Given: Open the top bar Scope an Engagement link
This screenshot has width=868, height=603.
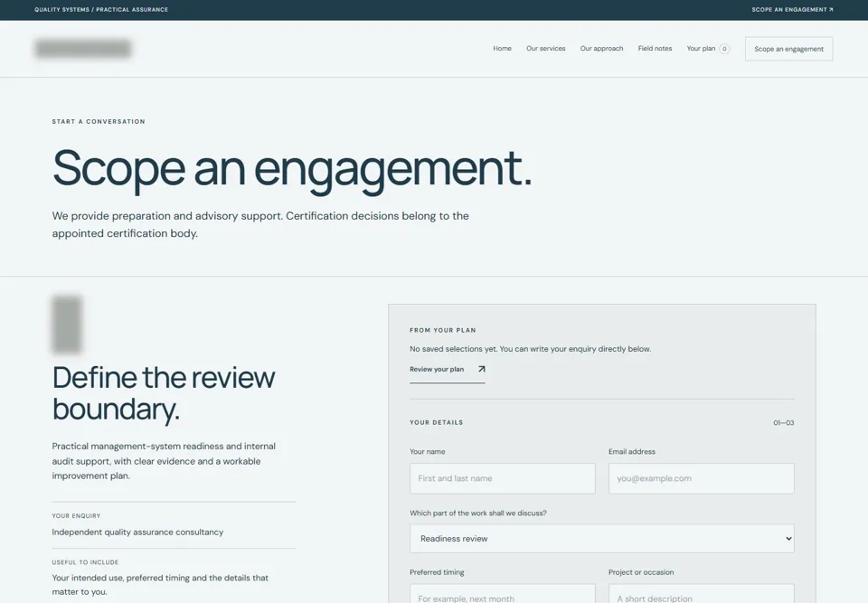Looking at the screenshot, I should pyautogui.click(x=792, y=9).
